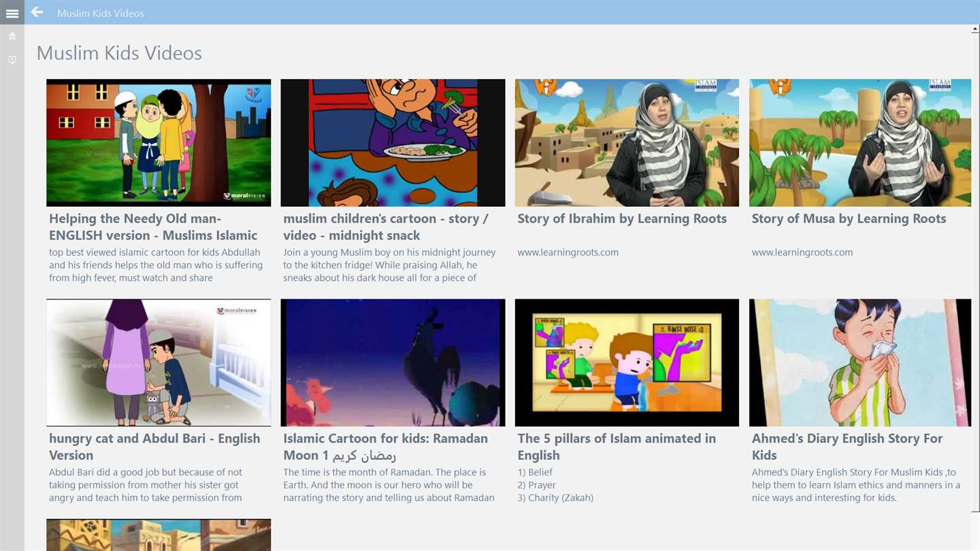Select 'Islamic Cartoon for kids: Ramadan Moon 1' title

385,447
